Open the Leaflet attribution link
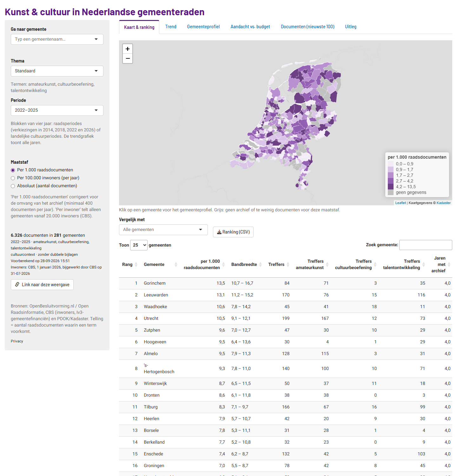Viewport: 457px width, 476px height. coord(401,203)
